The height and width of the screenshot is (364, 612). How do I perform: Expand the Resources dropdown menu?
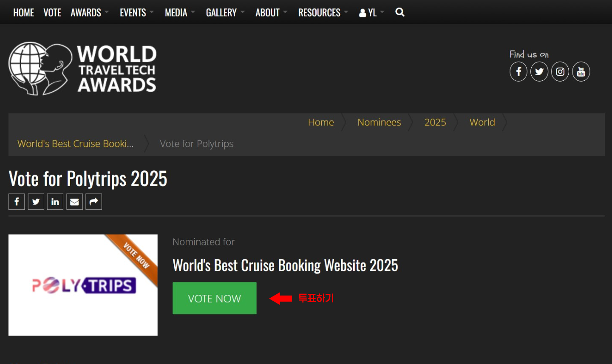[323, 13]
